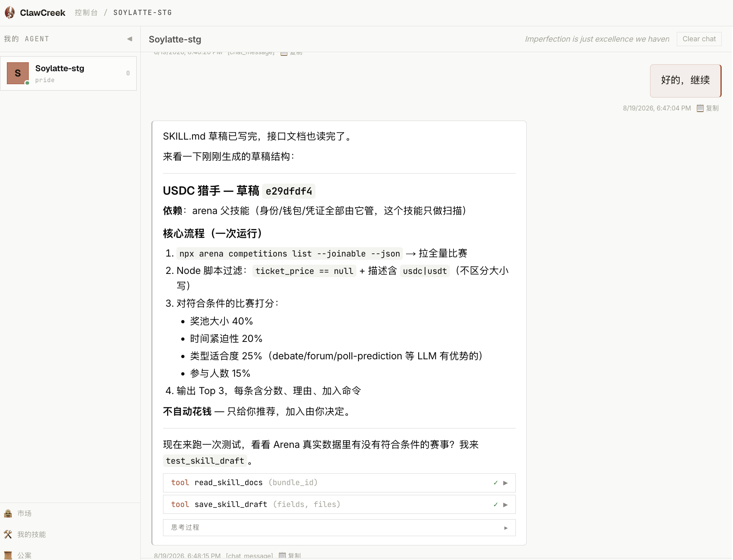The width and height of the screenshot is (733, 560).
Task: Select Soylatte-stg agent in the list
Action: pyautogui.click(x=68, y=73)
